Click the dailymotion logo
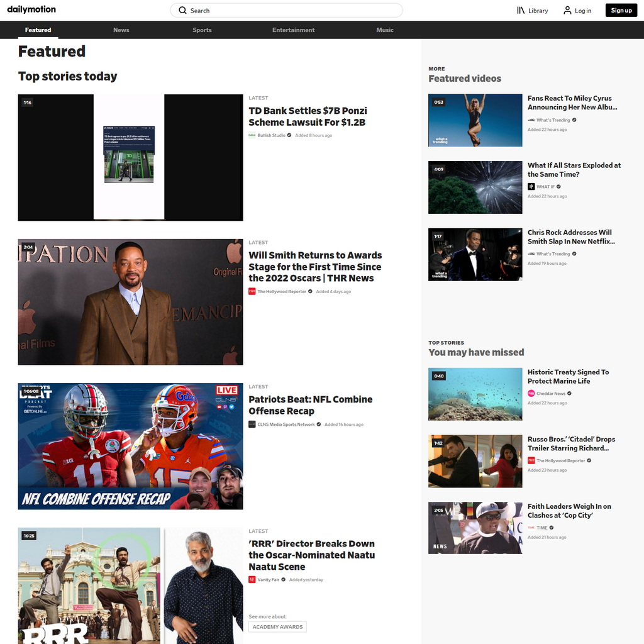Screen dimensions: 644x644 pyautogui.click(x=31, y=9)
